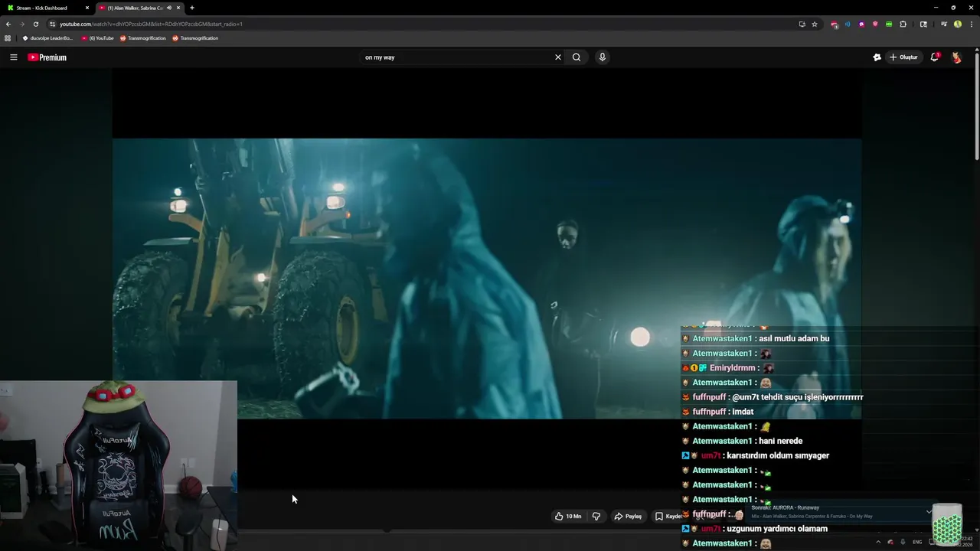Viewport: 980px width, 551px height.
Task: Open the Oluştur create button
Action: coord(903,57)
